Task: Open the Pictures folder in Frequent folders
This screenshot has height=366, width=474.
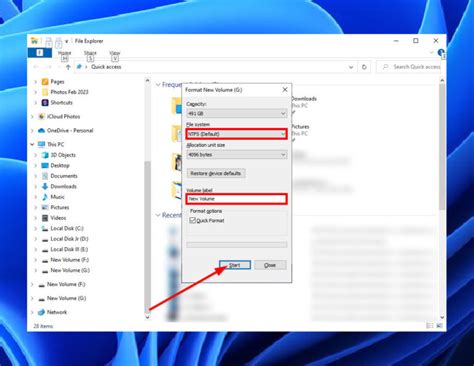Action: pos(300,127)
